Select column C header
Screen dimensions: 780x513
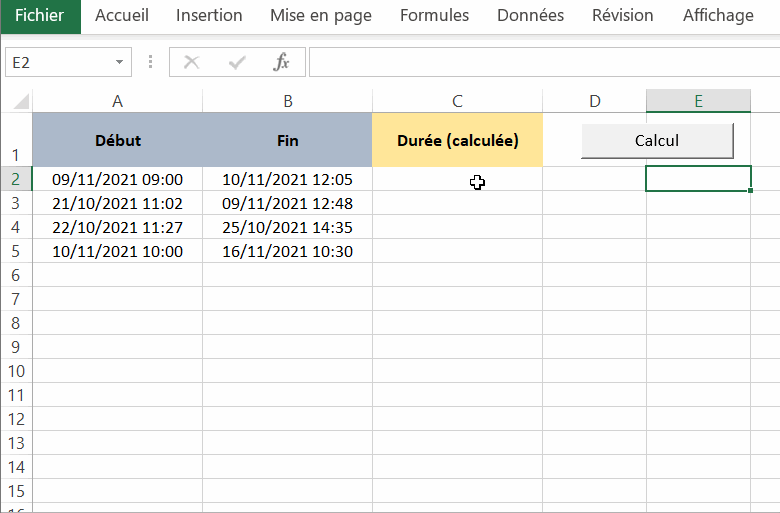point(457,100)
